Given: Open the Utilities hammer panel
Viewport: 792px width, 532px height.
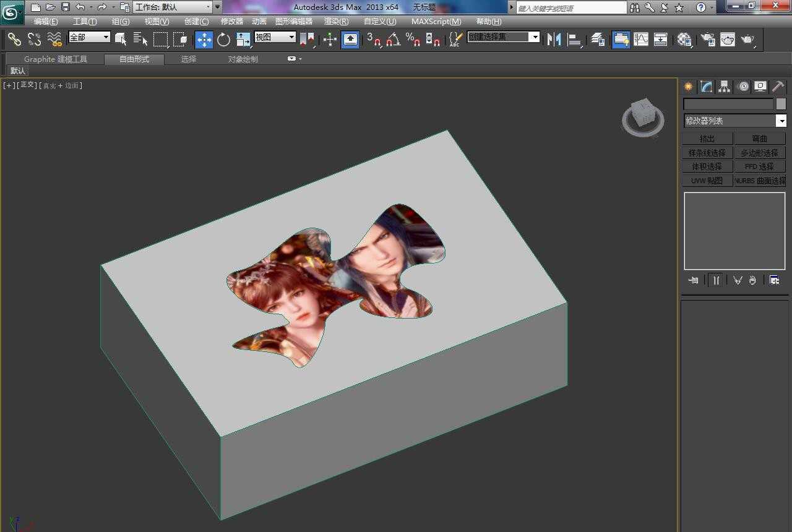Looking at the screenshot, I should click(778, 87).
